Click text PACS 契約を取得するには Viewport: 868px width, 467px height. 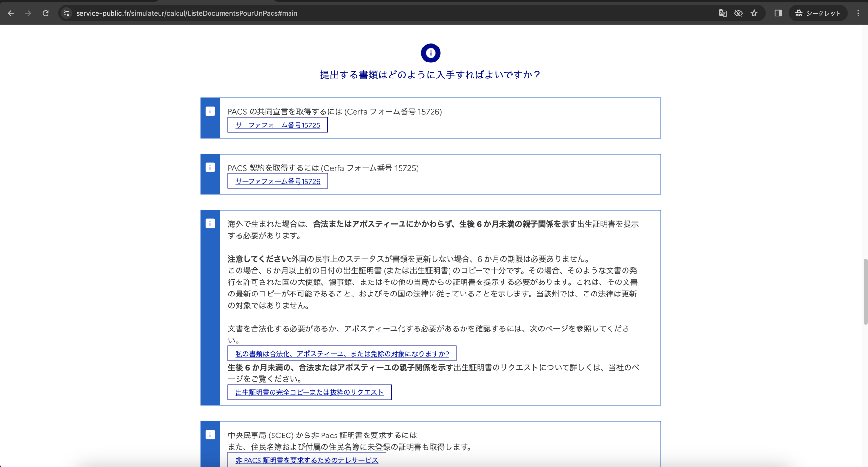point(273,168)
